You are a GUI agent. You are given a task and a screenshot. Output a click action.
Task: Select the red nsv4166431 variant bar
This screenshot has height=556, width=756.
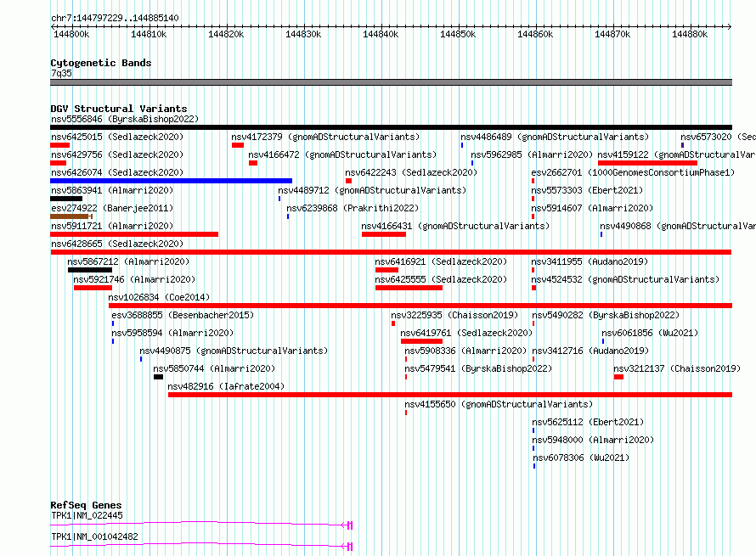pyautogui.click(x=384, y=234)
